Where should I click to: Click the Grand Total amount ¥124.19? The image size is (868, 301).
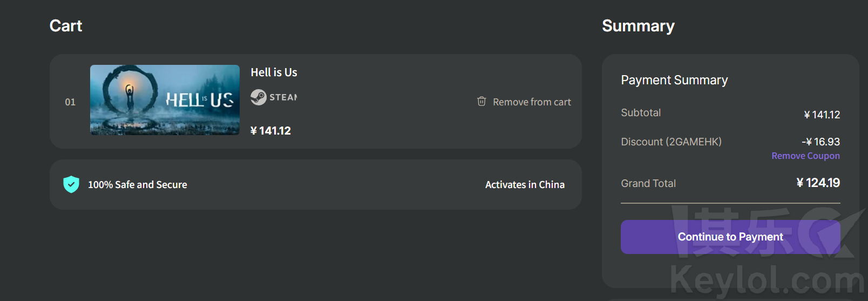818,183
